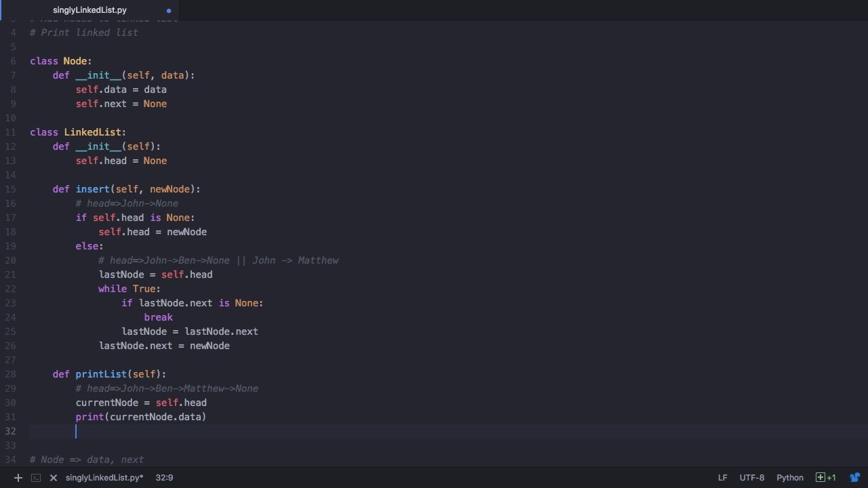
Task: Switch to the singlyLinkedList.py tab
Action: pos(90,10)
